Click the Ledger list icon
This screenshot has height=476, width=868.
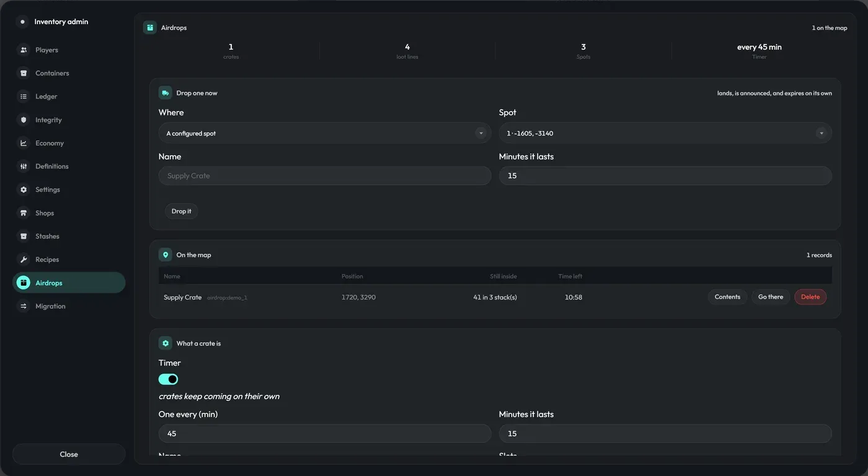point(24,97)
